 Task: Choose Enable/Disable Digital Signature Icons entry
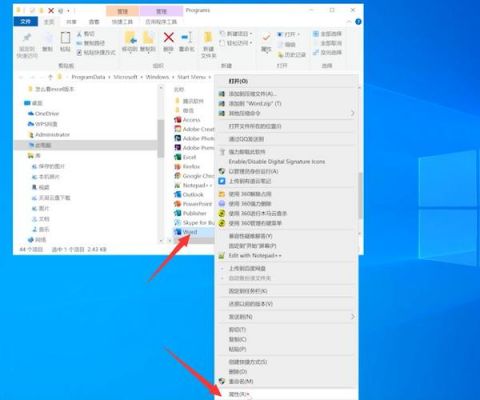[286, 162]
